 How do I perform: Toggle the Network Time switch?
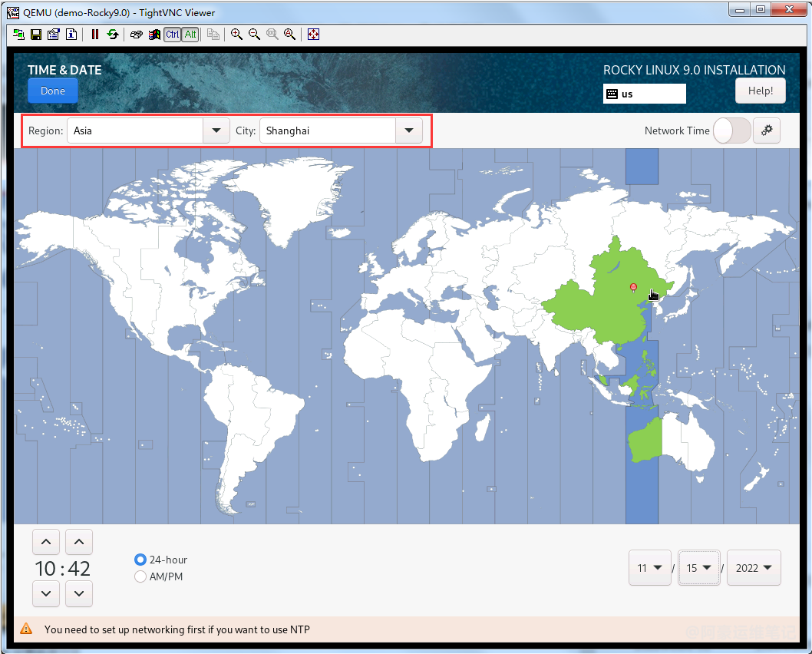click(x=731, y=130)
